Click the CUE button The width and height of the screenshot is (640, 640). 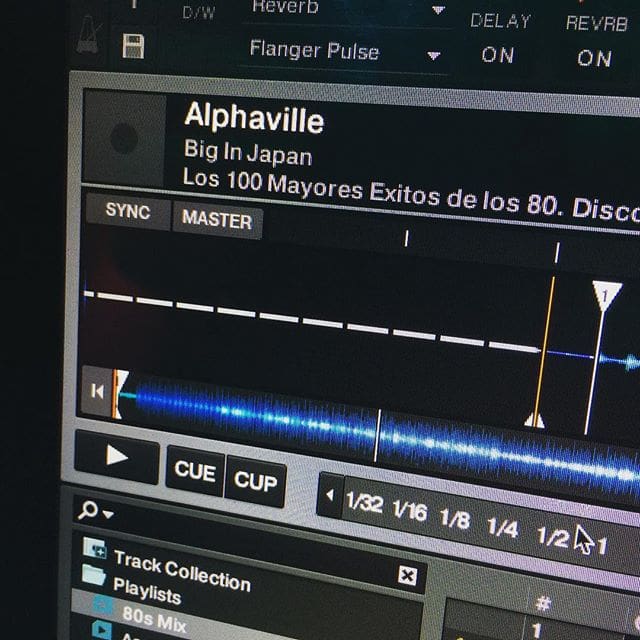point(195,471)
